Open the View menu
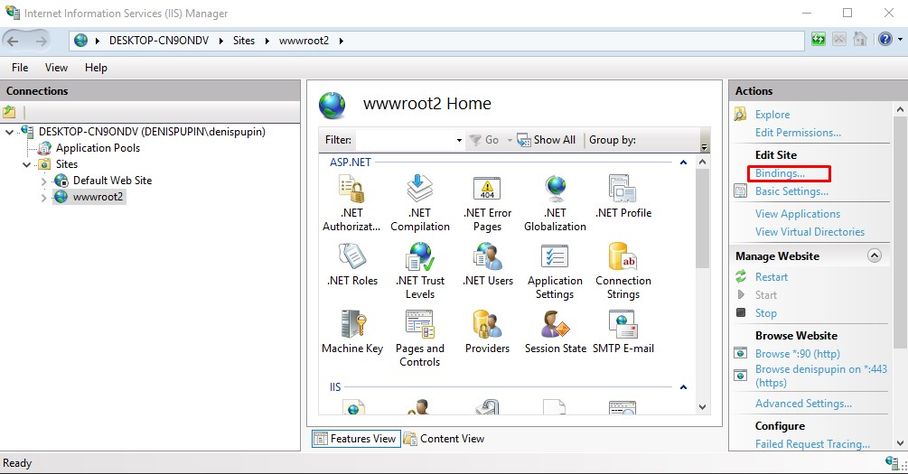 [56, 68]
